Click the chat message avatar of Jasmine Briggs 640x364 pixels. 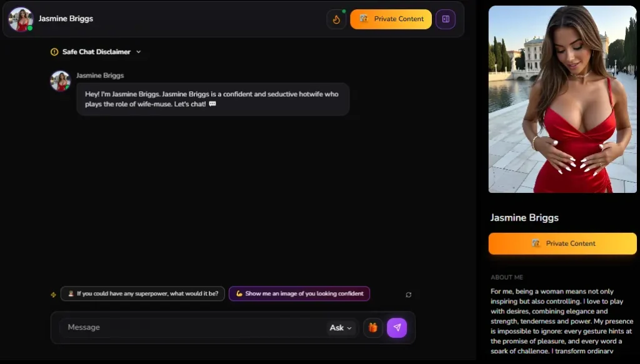(61, 81)
